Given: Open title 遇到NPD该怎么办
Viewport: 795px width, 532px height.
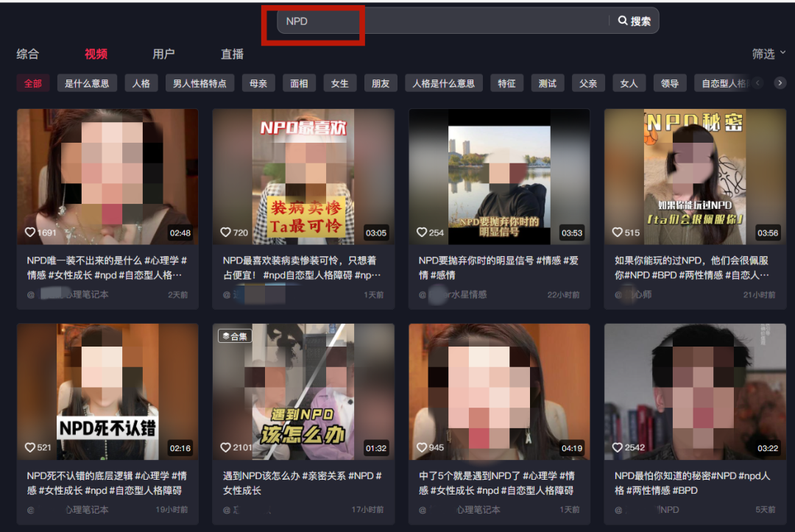Looking at the screenshot, I should (303, 483).
